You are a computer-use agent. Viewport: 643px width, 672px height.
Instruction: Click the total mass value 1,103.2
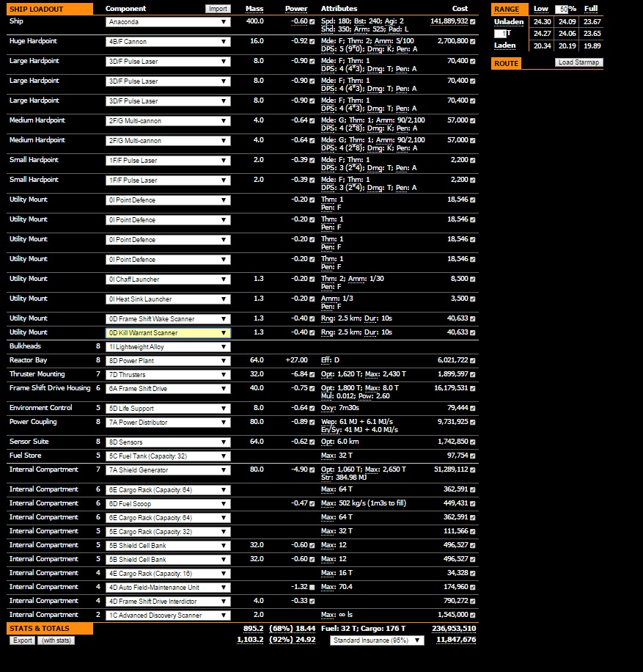[x=250, y=640]
